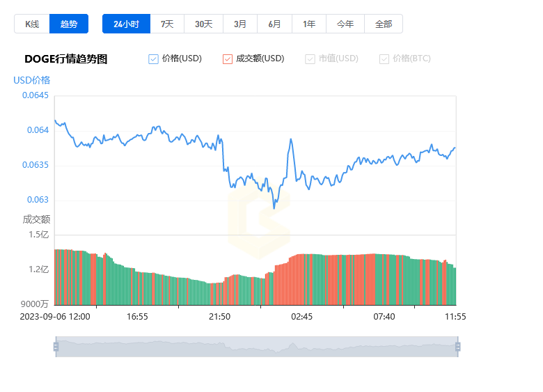Switch range to 3月
Screen dimensions: 543x392
(240, 24)
